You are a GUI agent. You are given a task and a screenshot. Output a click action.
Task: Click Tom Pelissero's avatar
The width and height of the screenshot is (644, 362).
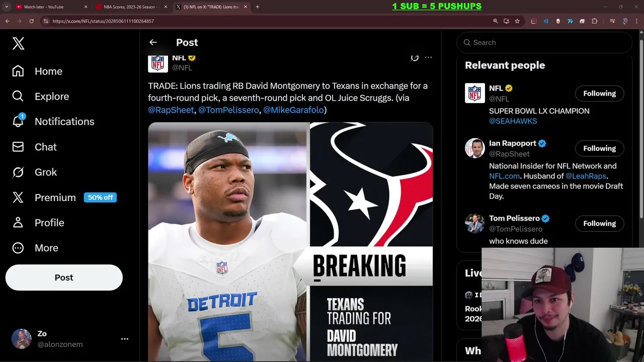(x=474, y=223)
